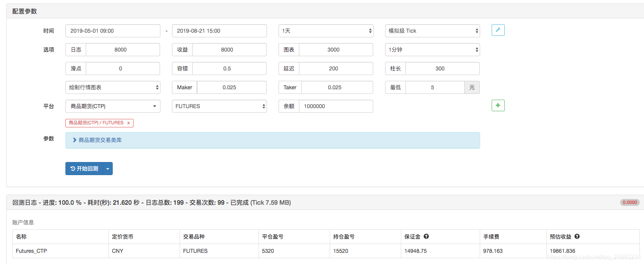Click the help icon beside 保证金
Screen dimensions: 644x264
click(x=426, y=236)
